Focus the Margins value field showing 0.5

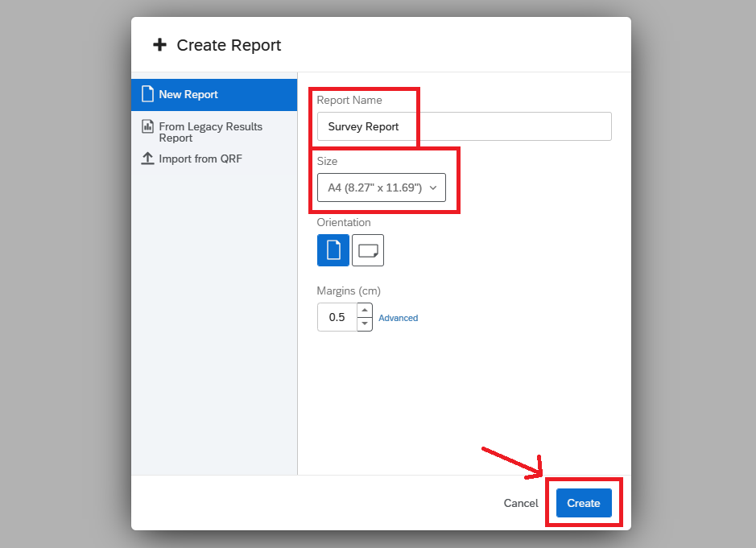pos(337,317)
